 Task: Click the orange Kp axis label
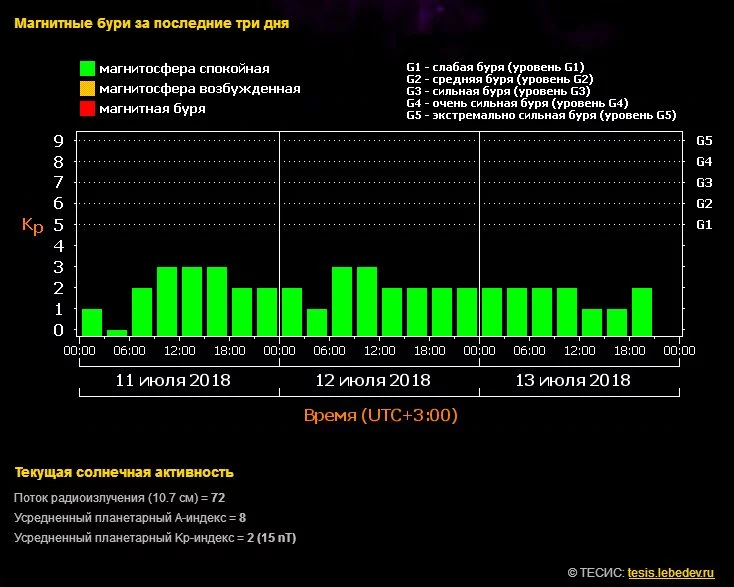[x=32, y=226]
